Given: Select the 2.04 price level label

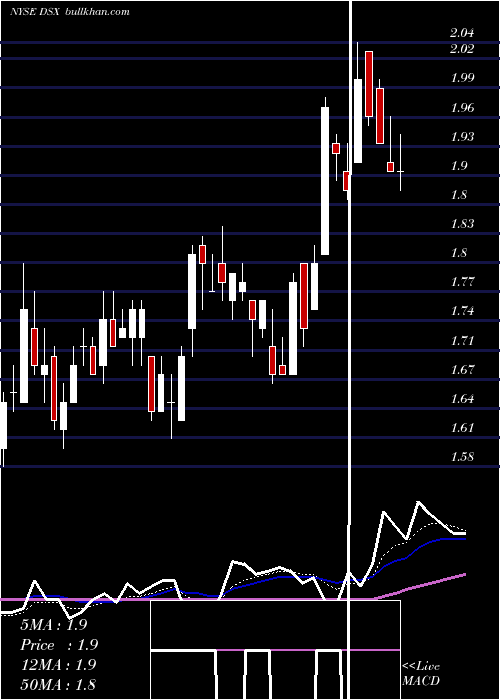Looking at the screenshot, I should (x=462, y=33).
